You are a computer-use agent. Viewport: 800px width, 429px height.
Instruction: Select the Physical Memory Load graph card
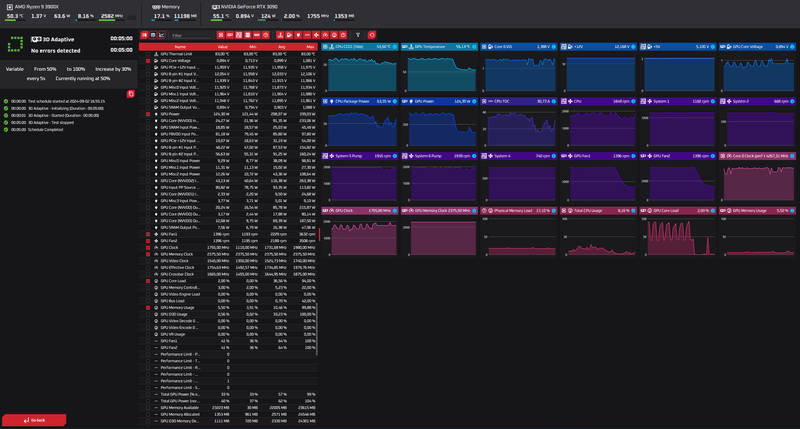[x=519, y=232]
